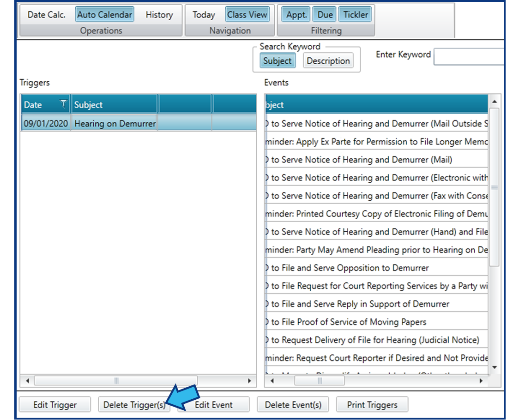Click the Date column filter icon
519x420 pixels.
click(63, 104)
